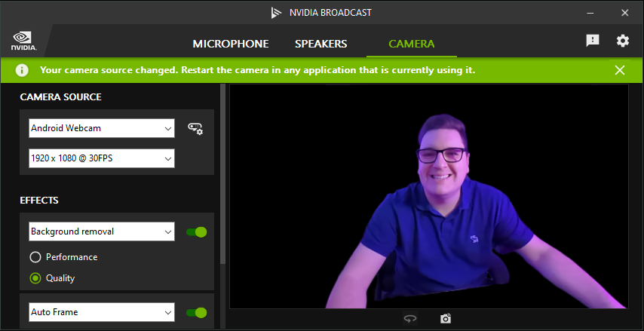
Task: Select the Quality radio button
Action: (35, 278)
